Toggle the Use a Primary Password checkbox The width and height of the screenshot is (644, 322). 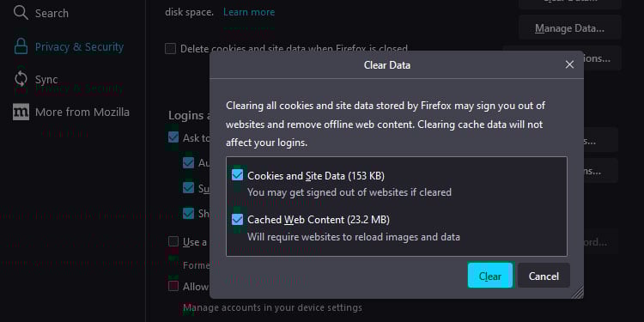coord(173,241)
